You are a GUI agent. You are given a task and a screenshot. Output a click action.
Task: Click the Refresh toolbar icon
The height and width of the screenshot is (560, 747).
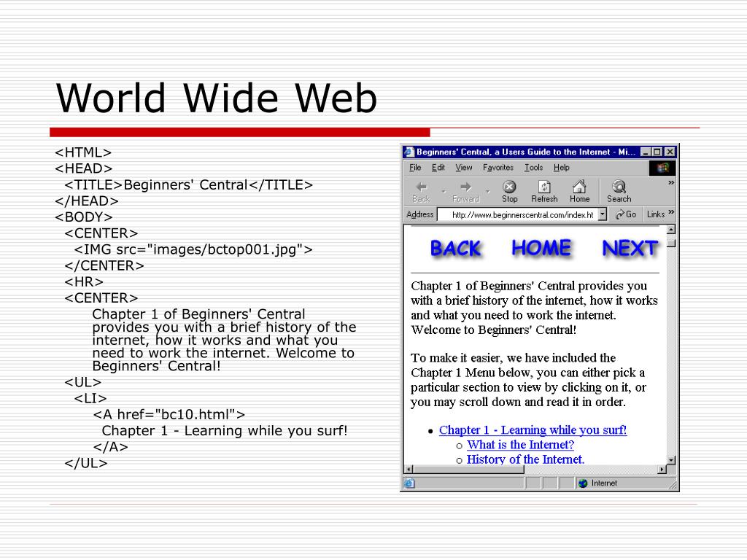tap(544, 187)
